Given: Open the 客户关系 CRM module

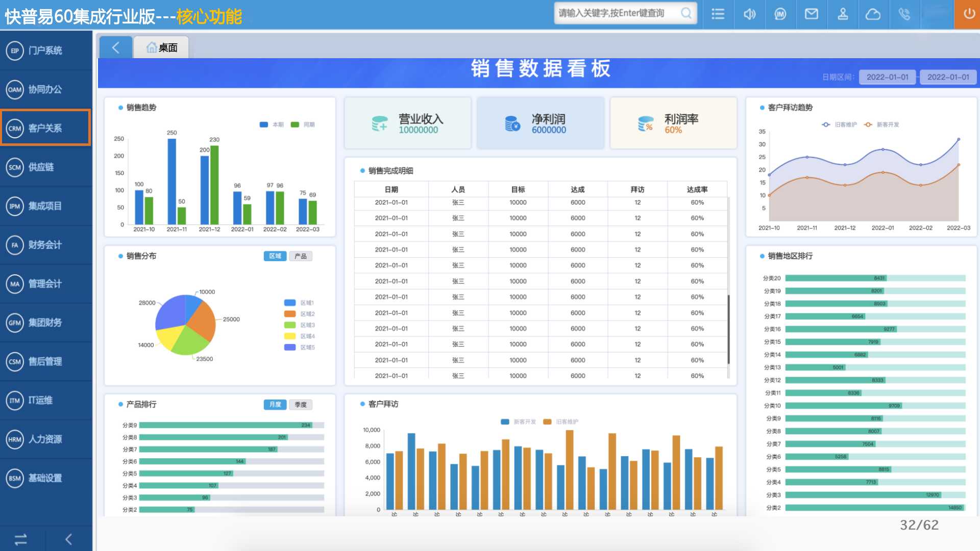Looking at the screenshot, I should pyautogui.click(x=45, y=128).
